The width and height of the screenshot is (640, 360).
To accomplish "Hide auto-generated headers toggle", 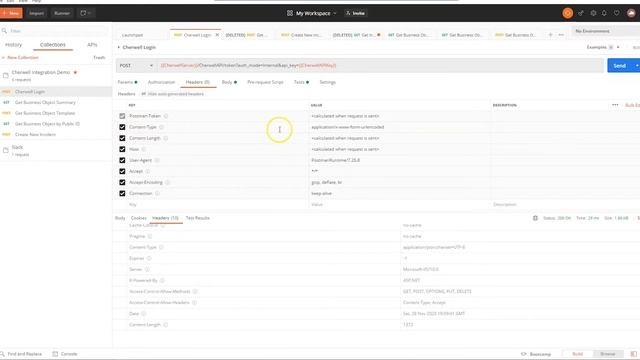I will point(172,94).
